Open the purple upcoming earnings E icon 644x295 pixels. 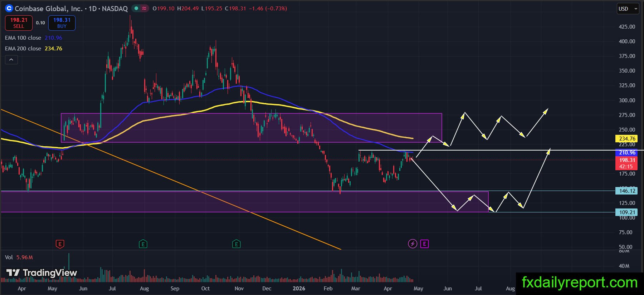click(x=424, y=244)
